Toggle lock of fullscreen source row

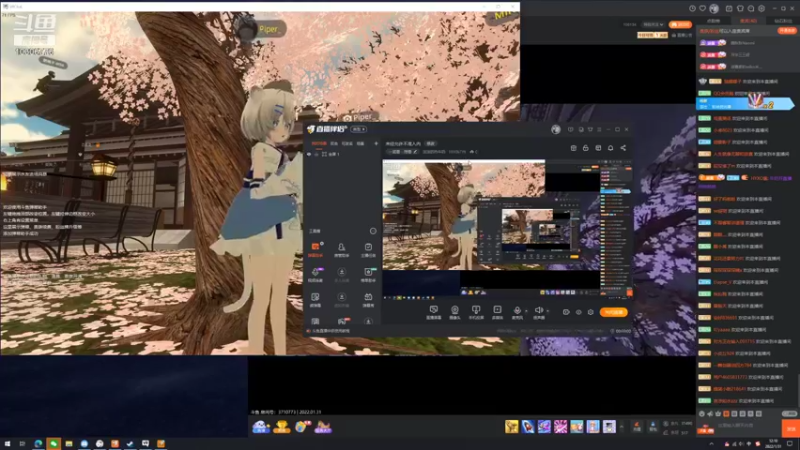(x=316, y=154)
